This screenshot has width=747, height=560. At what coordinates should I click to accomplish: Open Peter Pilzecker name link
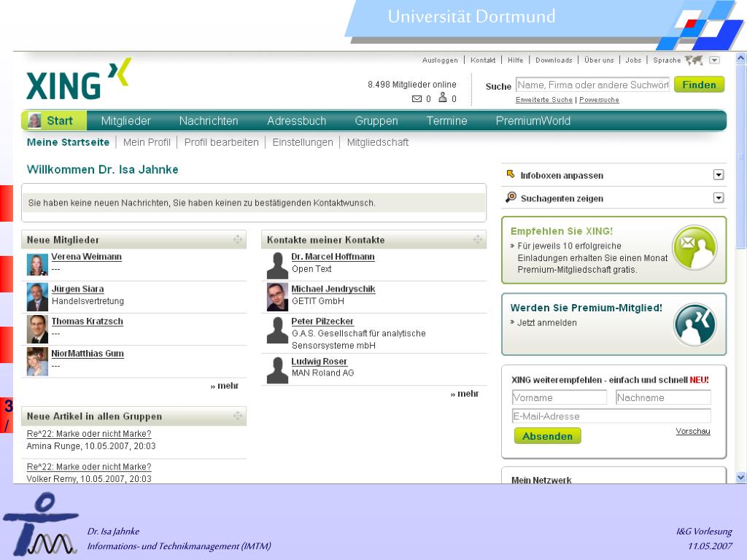pyautogui.click(x=322, y=321)
